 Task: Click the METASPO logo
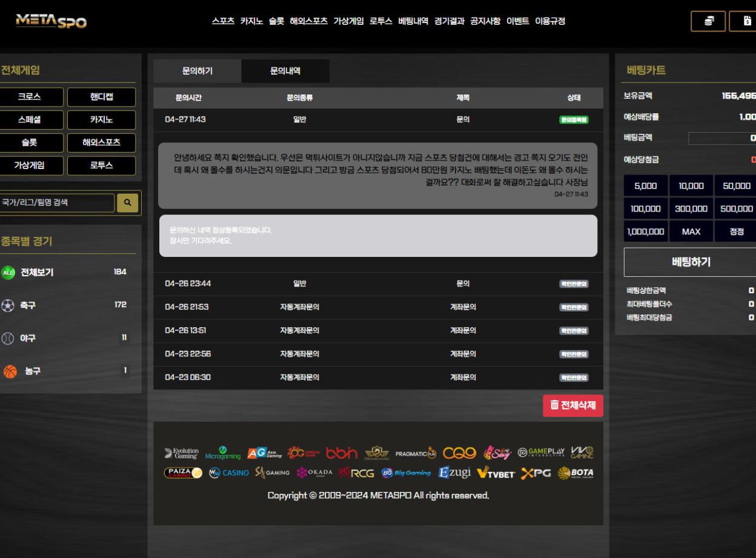click(51, 21)
